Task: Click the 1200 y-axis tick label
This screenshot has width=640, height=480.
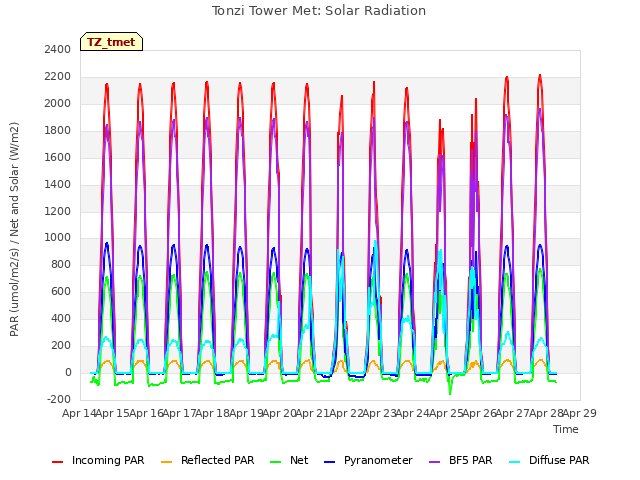Action: 58,211
